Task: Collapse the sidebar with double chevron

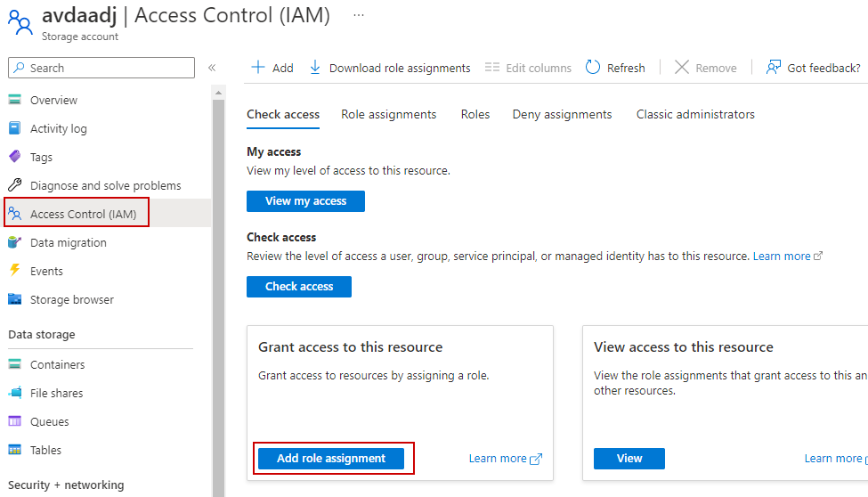Action: click(212, 68)
